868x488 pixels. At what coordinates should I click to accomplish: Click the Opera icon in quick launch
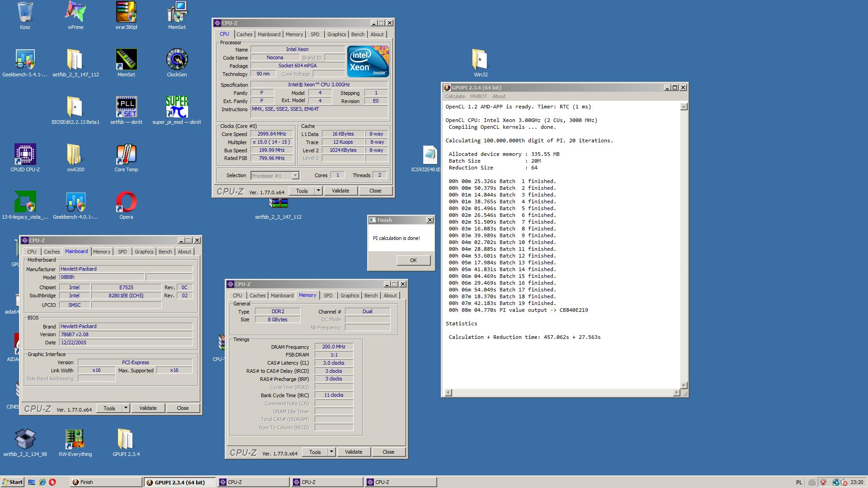tap(52, 482)
